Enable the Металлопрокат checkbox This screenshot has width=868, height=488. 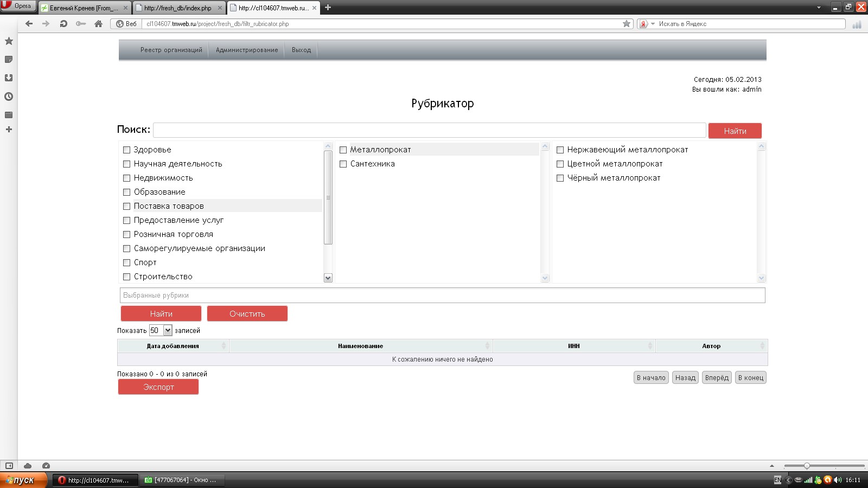[343, 150]
